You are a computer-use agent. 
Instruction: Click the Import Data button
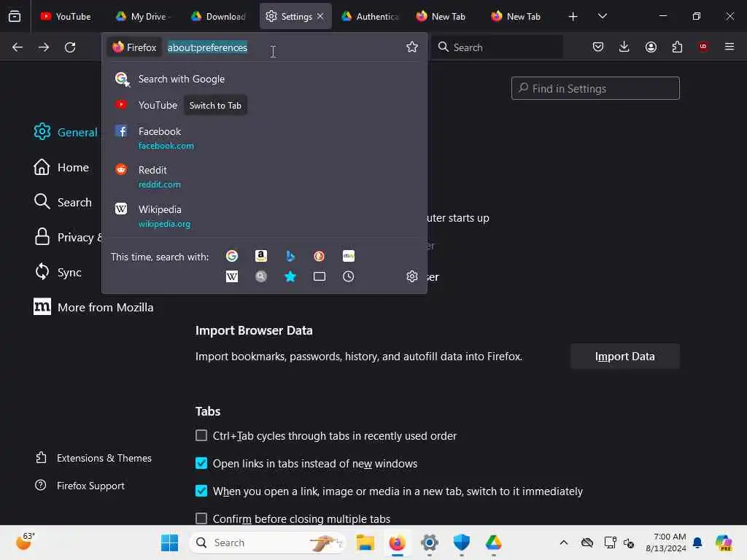pos(625,356)
